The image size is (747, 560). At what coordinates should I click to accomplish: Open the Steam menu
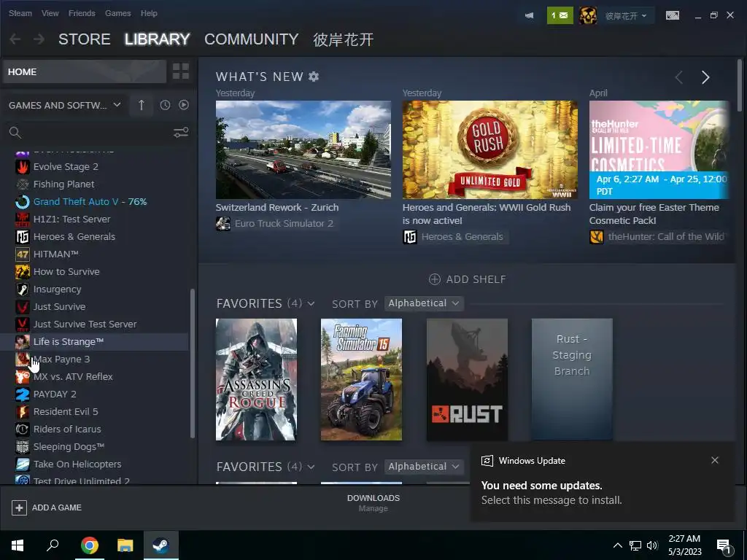point(20,13)
